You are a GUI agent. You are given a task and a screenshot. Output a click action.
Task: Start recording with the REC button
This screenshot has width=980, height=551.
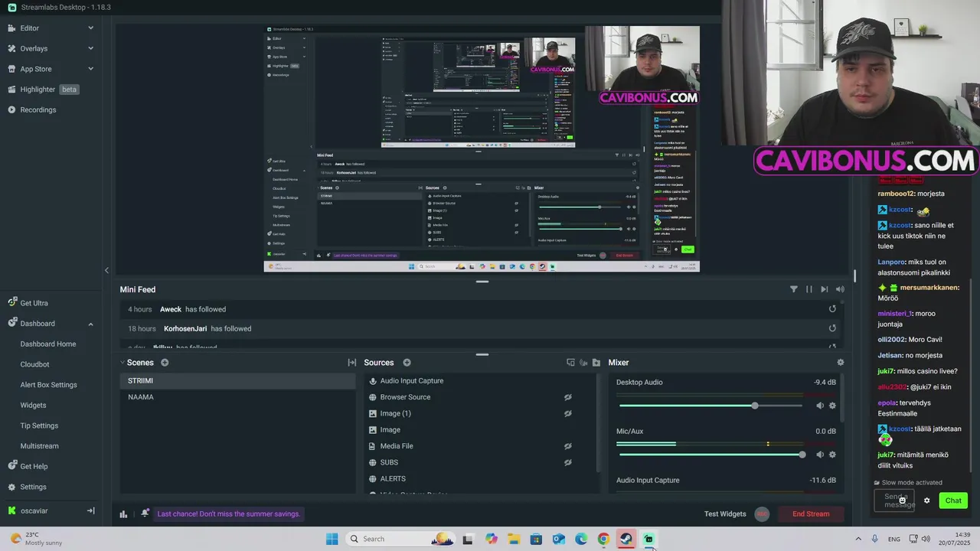click(762, 514)
